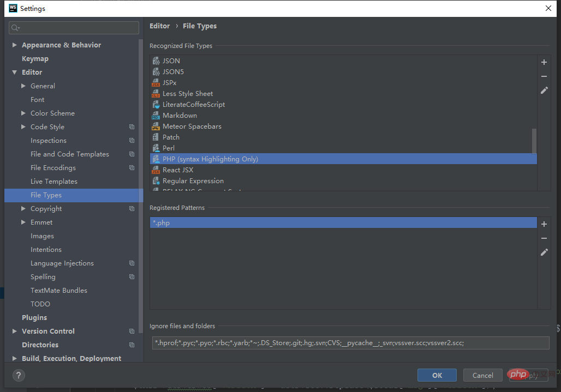The width and height of the screenshot is (561, 392).
Task: Click the Editor breadcrumb link
Action: (x=159, y=26)
